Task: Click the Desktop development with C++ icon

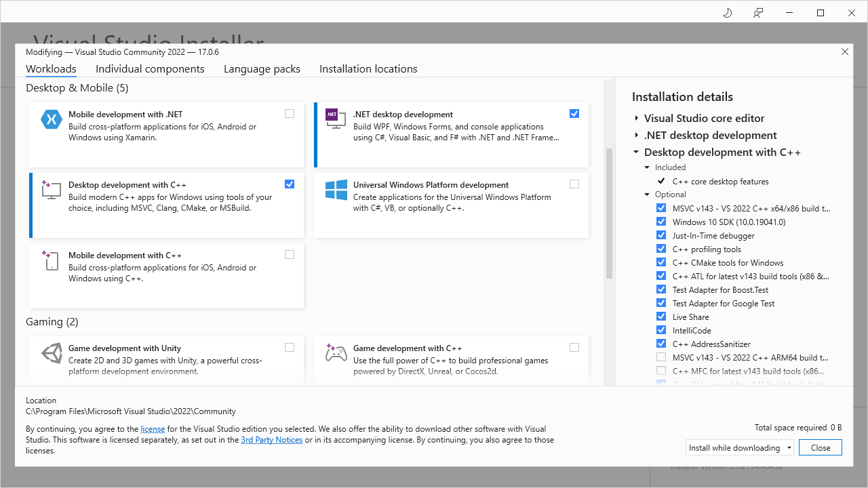Action: [x=52, y=190]
